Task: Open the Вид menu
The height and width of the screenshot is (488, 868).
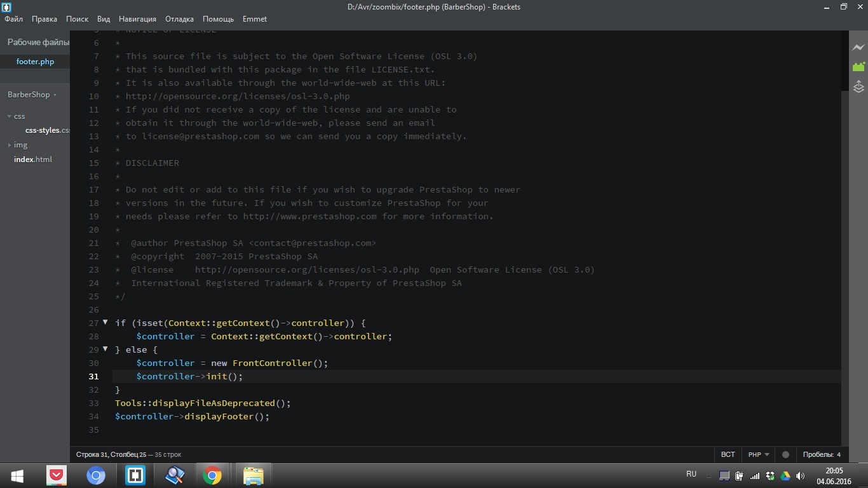Action: [104, 19]
